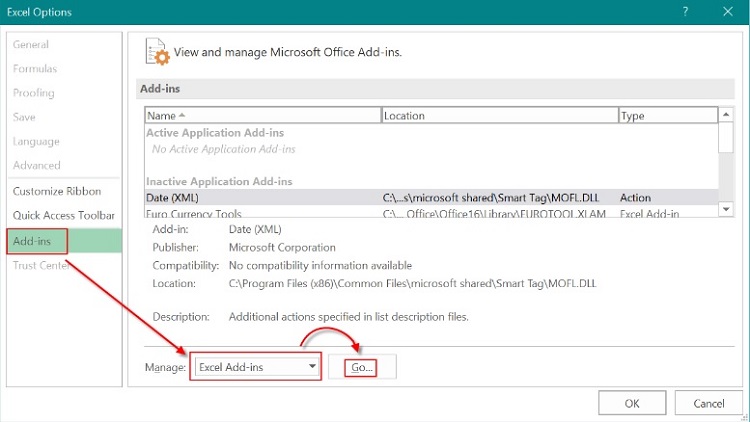
Task: Switch to Proofing options
Action: (33, 93)
